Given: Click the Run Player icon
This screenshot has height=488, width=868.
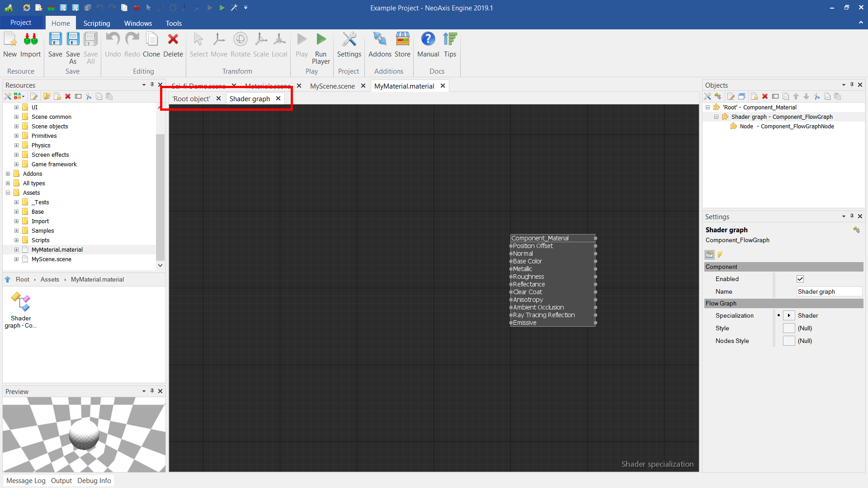Looking at the screenshot, I should pyautogui.click(x=321, y=40).
